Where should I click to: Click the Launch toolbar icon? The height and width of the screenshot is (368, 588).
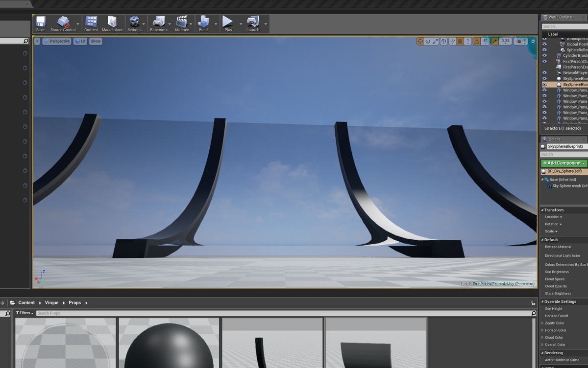(253, 23)
